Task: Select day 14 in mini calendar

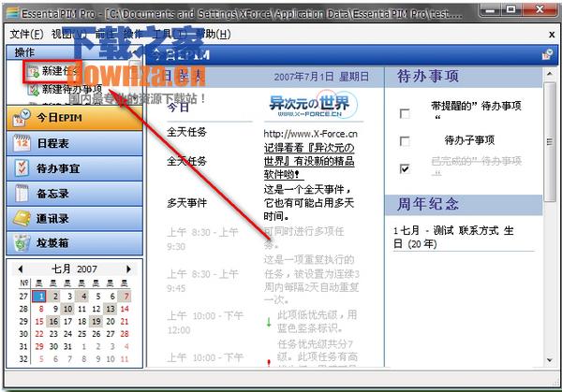Action: point(125,309)
